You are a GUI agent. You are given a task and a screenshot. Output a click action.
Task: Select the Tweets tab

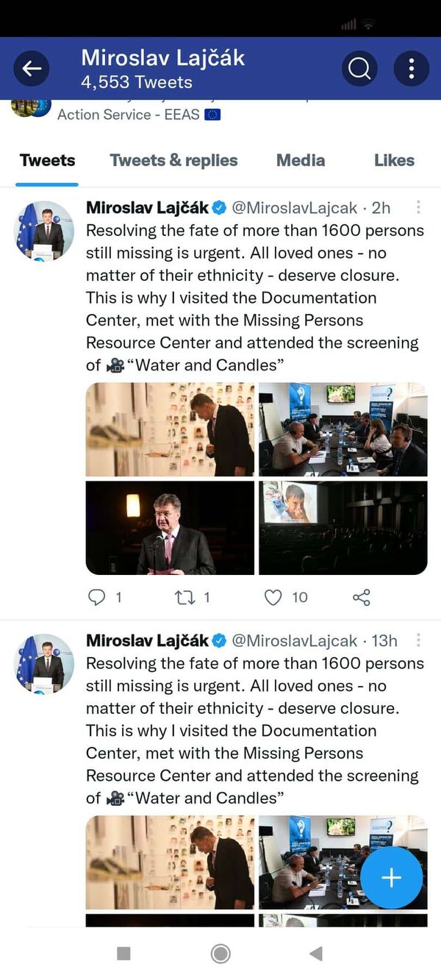tap(47, 160)
